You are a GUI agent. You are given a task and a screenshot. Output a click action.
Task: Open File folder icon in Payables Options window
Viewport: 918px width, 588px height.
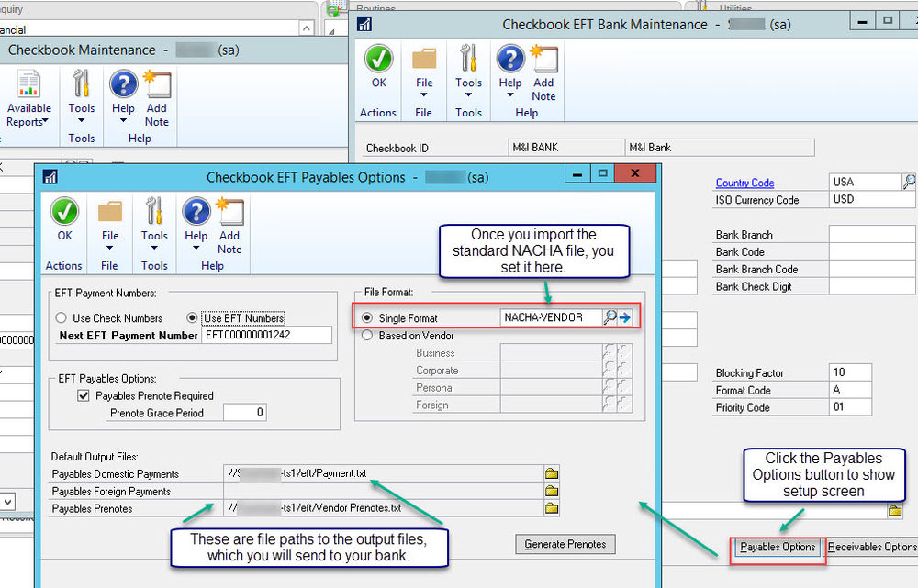[110, 212]
